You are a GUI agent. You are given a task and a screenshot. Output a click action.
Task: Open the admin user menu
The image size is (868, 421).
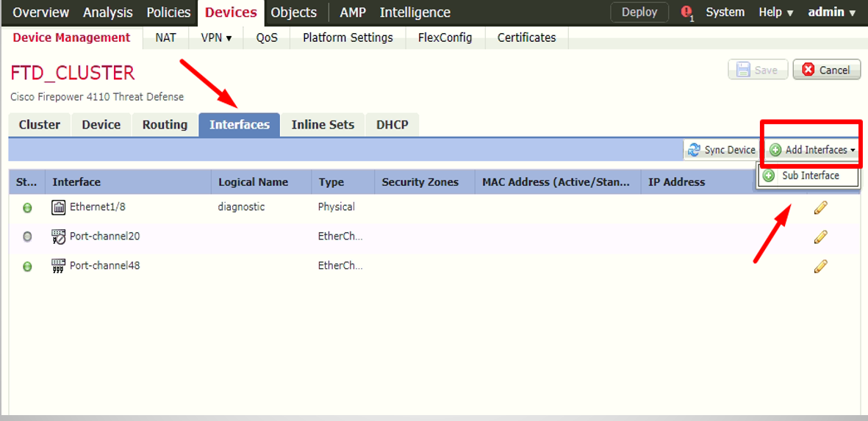pyautogui.click(x=832, y=12)
